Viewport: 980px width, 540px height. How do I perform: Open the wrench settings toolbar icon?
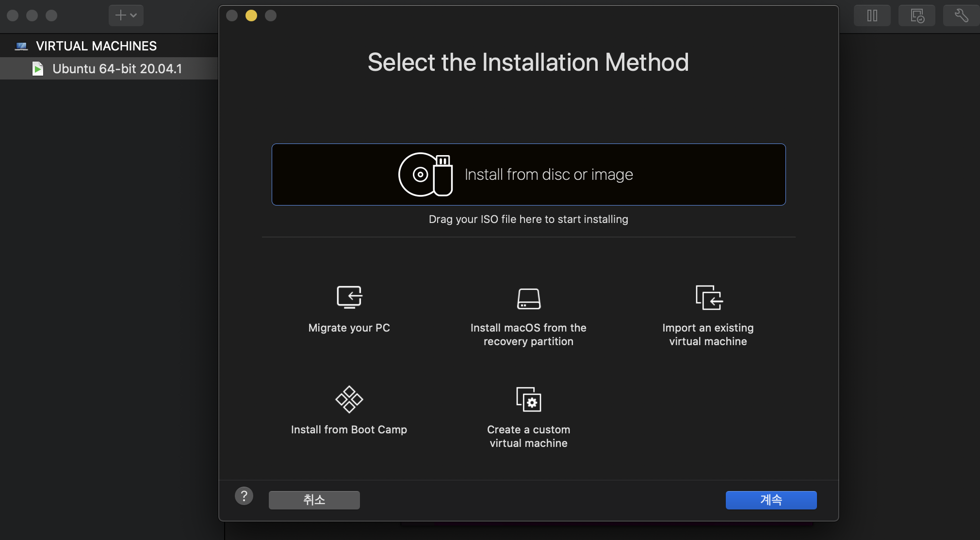tap(961, 16)
